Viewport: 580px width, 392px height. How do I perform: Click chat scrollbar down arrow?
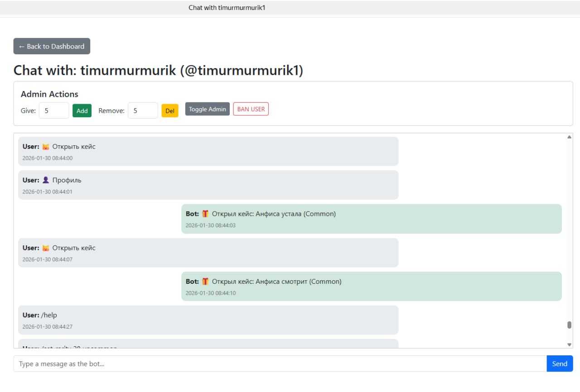(x=570, y=344)
